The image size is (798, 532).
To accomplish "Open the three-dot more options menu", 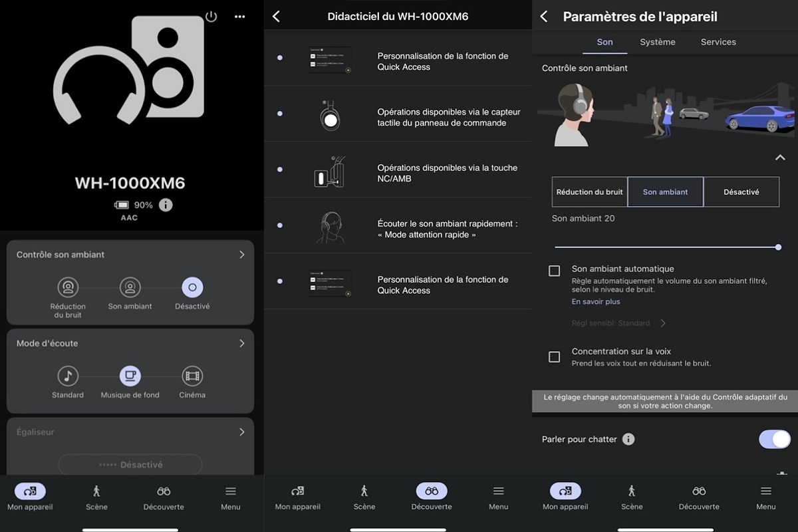I will 240,17.
